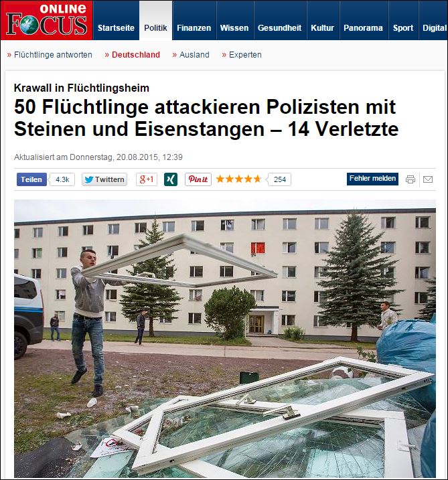Click the Focus Online logo
This screenshot has height=480, width=448.
coord(47,20)
